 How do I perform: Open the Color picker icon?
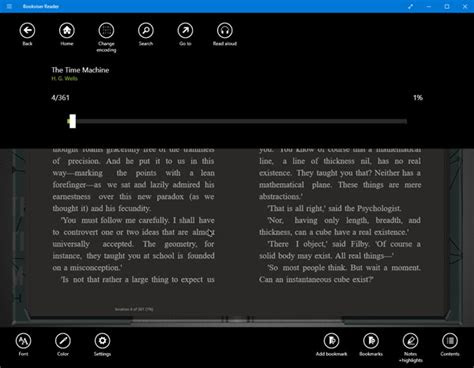63,341
